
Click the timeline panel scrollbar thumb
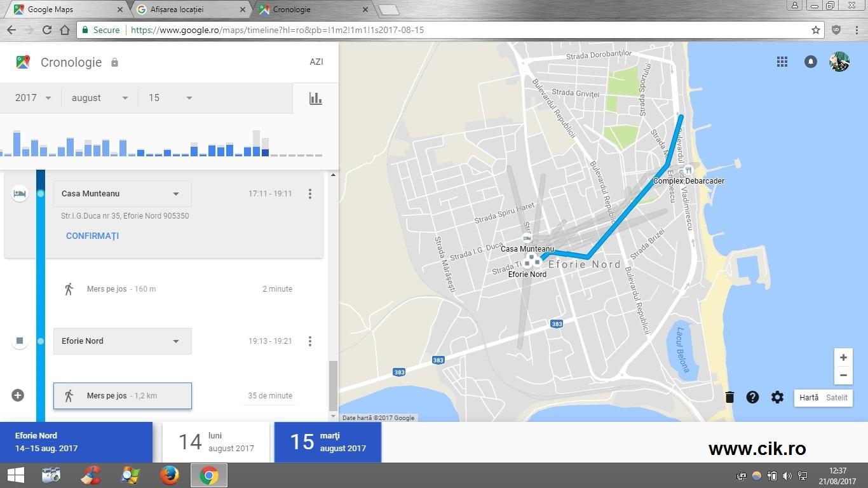click(333, 386)
